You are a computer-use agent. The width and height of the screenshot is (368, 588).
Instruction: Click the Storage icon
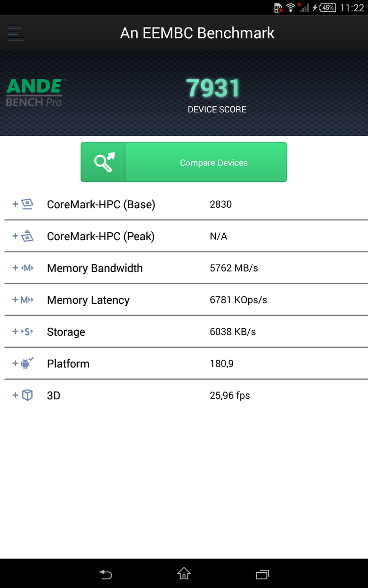[27, 332]
